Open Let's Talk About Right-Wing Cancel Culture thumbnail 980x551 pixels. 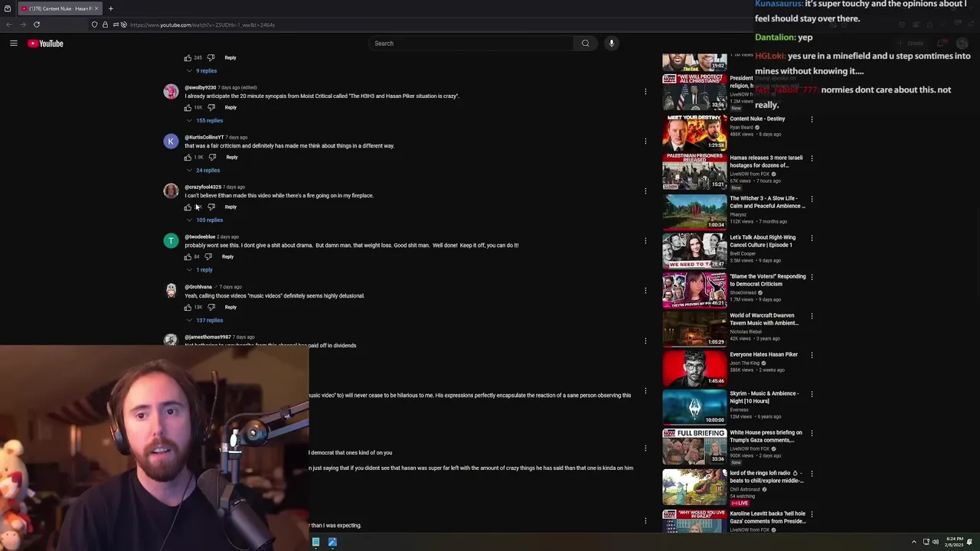694,250
